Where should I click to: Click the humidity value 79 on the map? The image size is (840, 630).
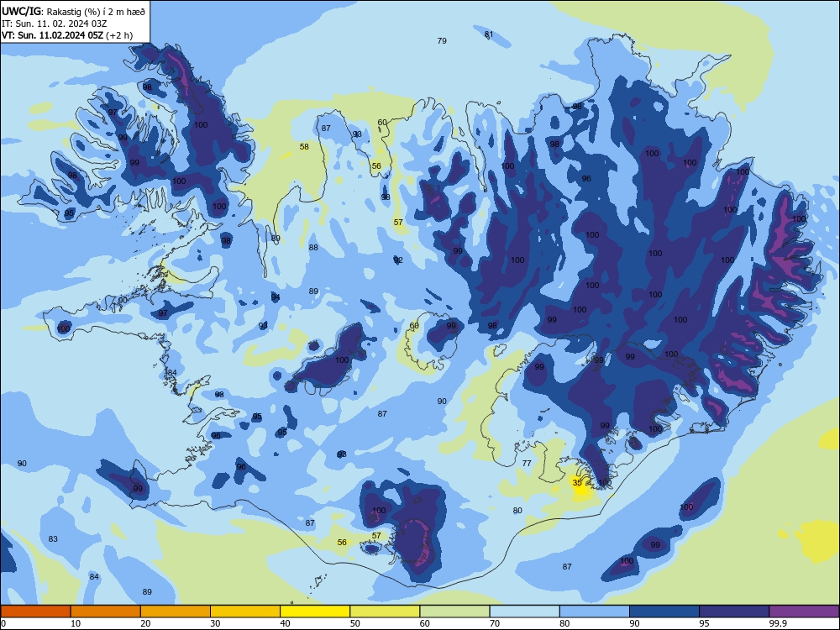pyautogui.click(x=442, y=40)
